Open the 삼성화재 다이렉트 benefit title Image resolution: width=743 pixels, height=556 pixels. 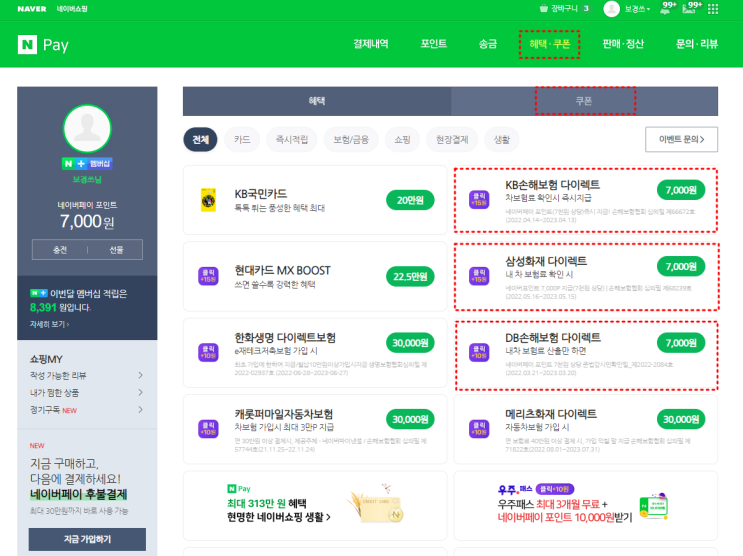546,261
